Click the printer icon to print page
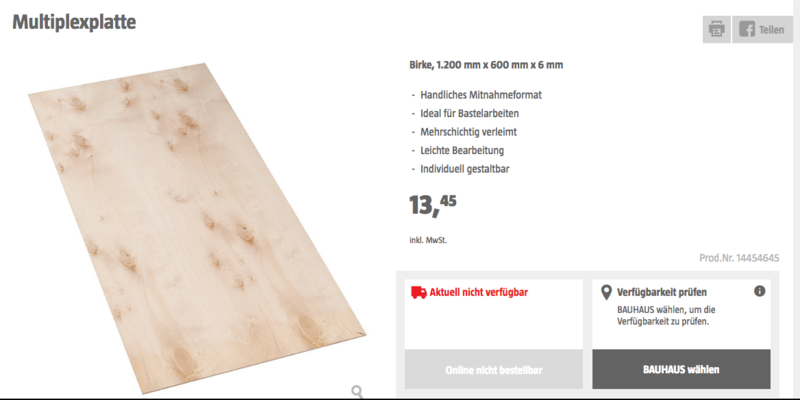800x400 pixels. (716, 30)
